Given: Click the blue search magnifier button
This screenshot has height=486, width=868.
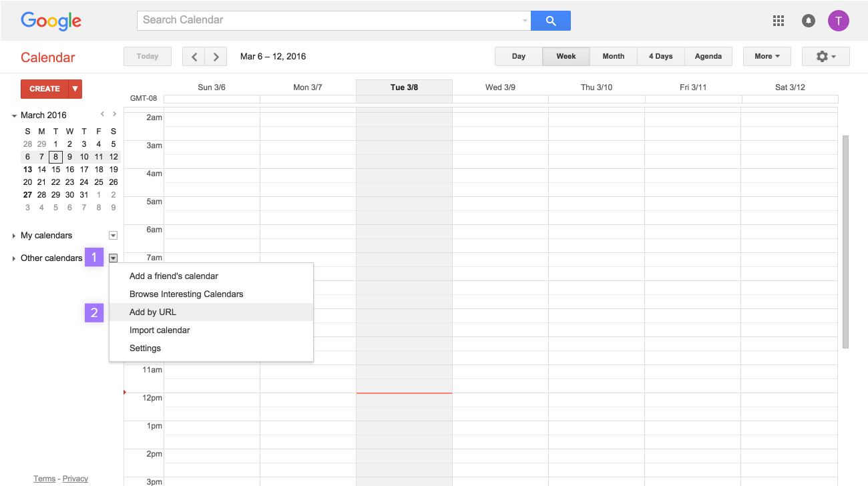Looking at the screenshot, I should coord(551,21).
